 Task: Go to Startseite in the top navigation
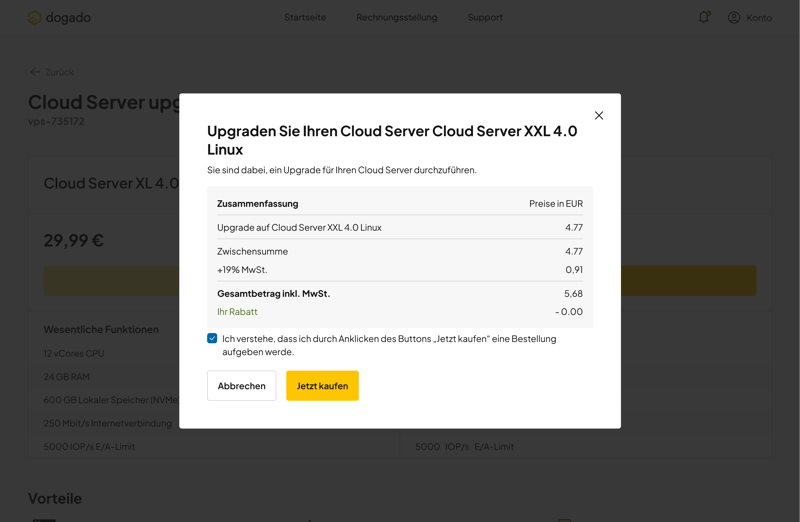[305, 17]
